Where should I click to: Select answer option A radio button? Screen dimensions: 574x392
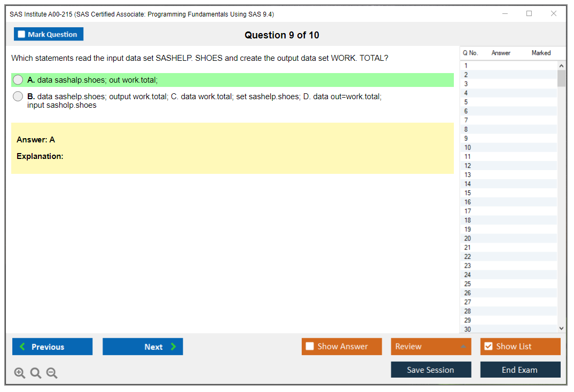[18, 80]
